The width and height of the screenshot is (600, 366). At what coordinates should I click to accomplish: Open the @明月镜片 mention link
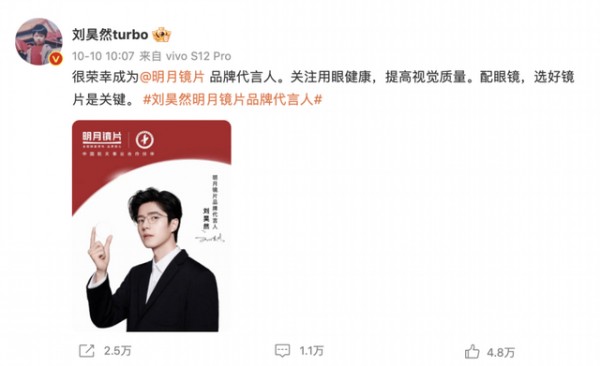tap(172, 77)
